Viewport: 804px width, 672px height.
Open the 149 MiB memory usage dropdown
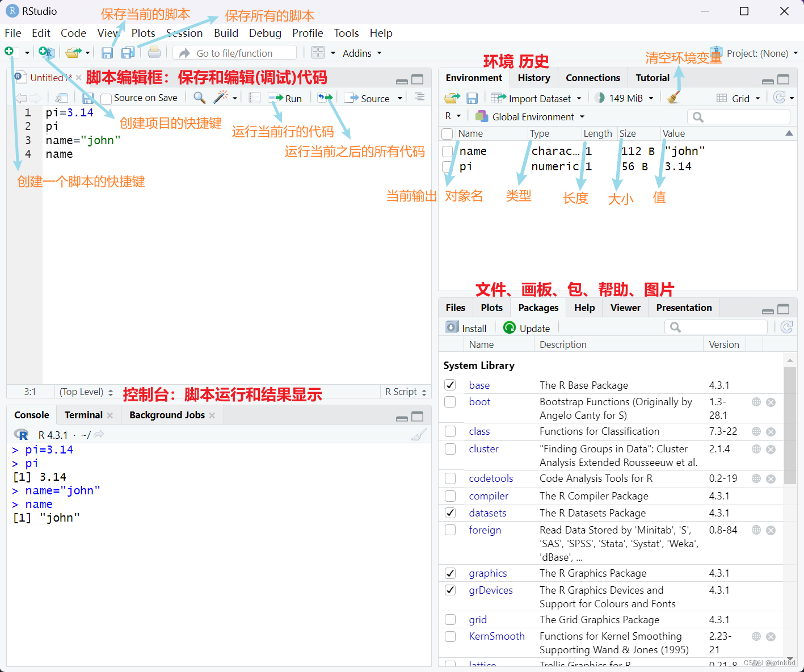click(x=624, y=98)
